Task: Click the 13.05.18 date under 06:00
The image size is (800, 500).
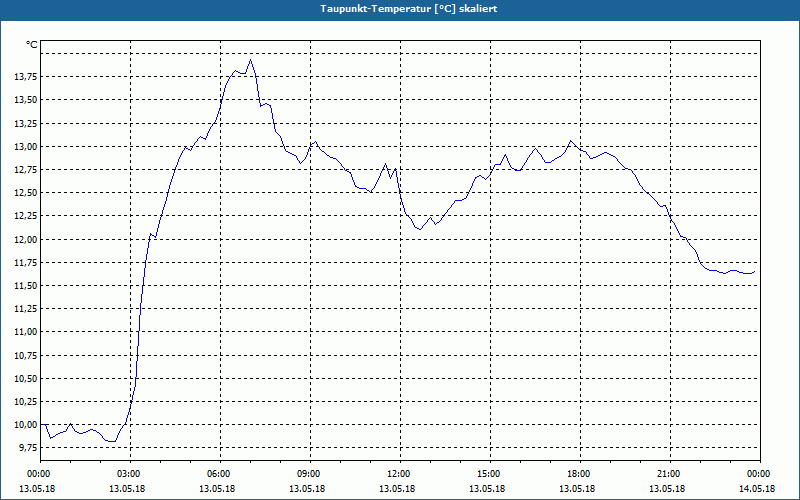Action: click(x=217, y=489)
